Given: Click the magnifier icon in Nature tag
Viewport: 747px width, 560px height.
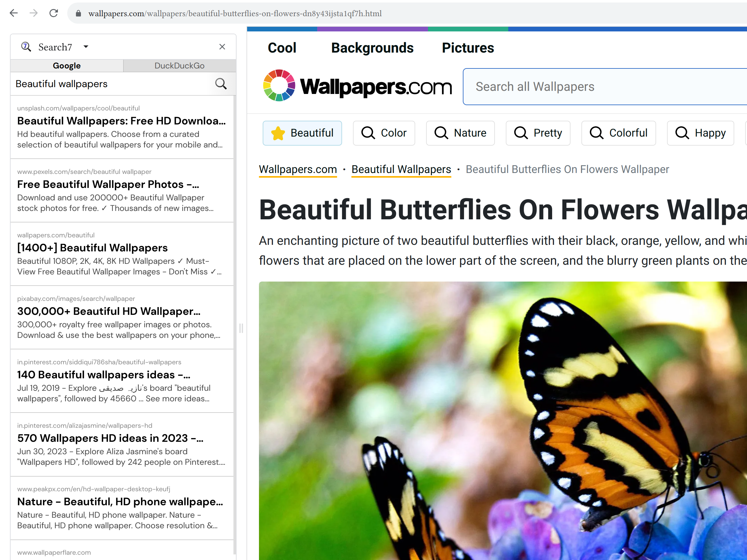Looking at the screenshot, I should point(441,133).
